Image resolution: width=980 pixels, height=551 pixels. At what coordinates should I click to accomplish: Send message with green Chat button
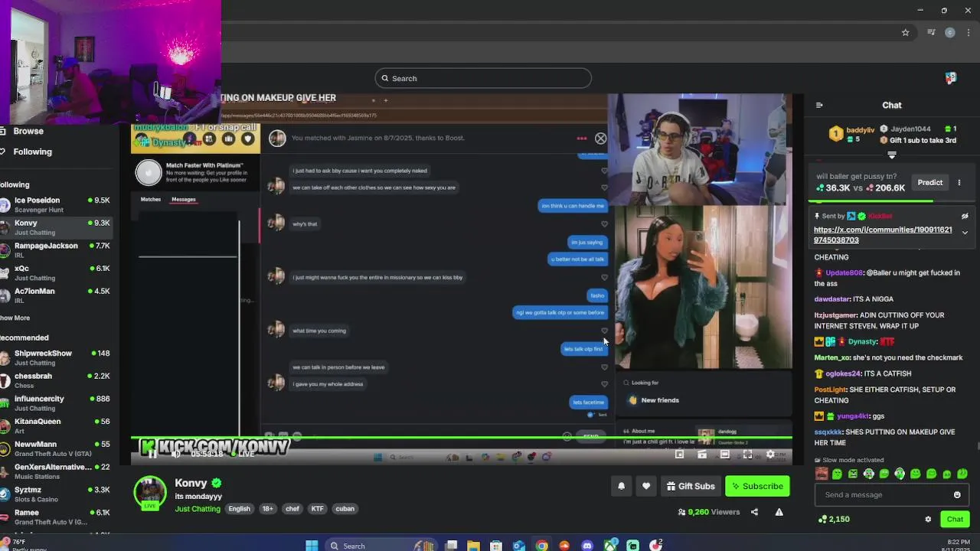(955, 520)
